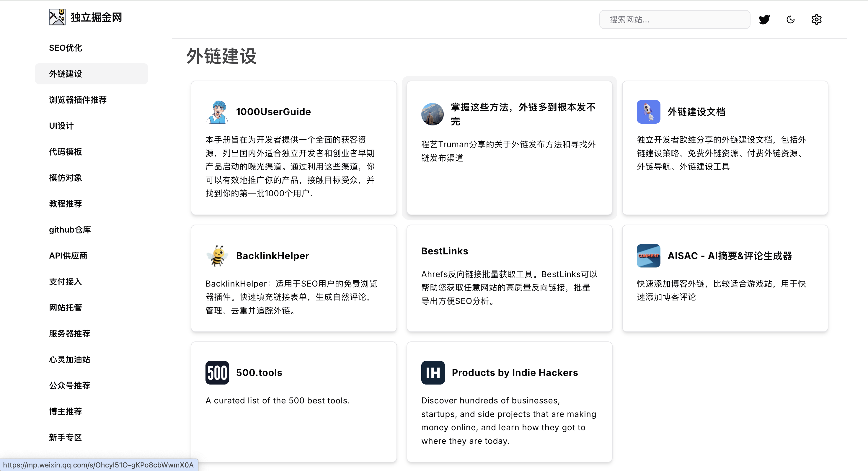Viewport: 868px width, 471px height.
Task: Click the Indie Hackers IH logo
Action: coord(433,373)
